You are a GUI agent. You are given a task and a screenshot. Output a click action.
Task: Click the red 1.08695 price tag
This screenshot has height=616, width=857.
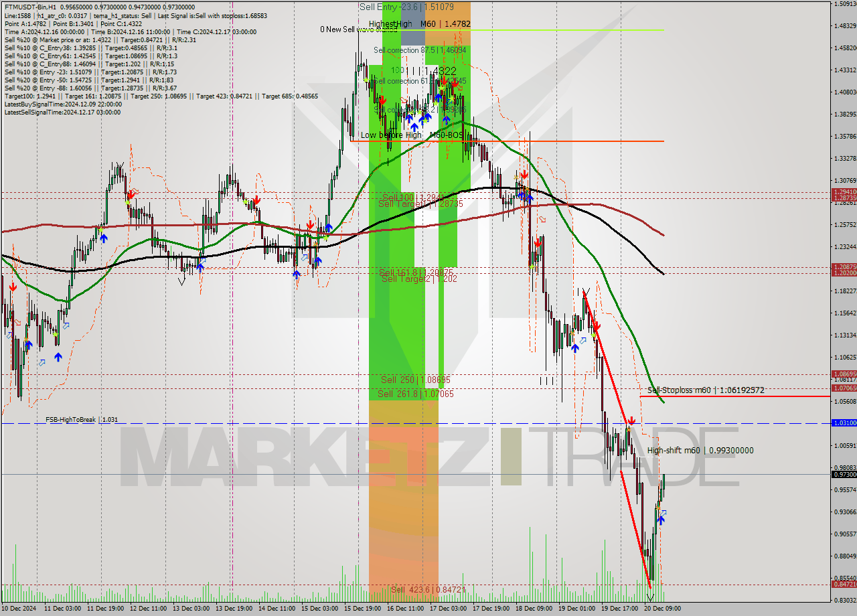(x=844, y=374)
